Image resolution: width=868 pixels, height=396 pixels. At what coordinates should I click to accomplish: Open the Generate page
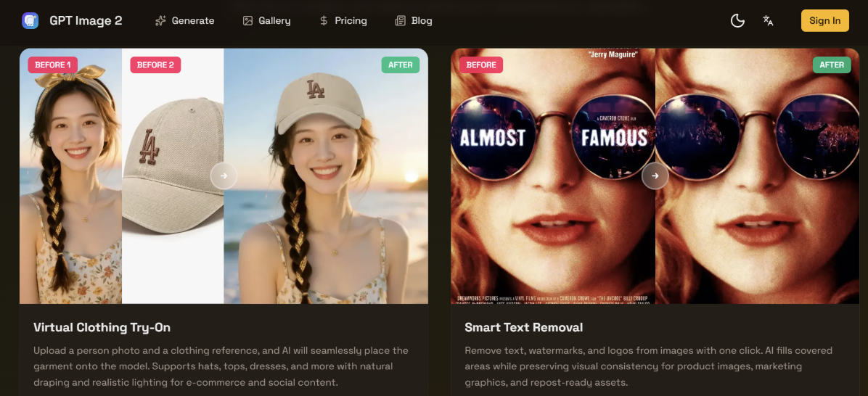pyautogui.click(x=184, y=20)
